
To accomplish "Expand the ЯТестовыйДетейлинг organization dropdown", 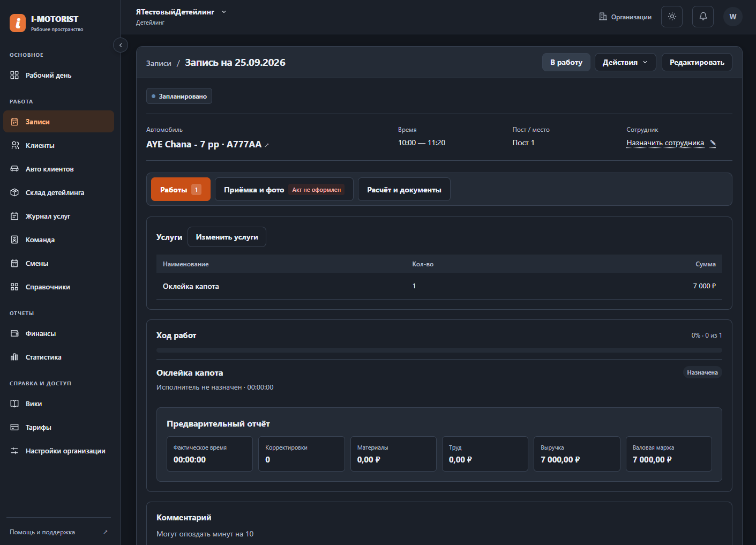I will point(181,12).
